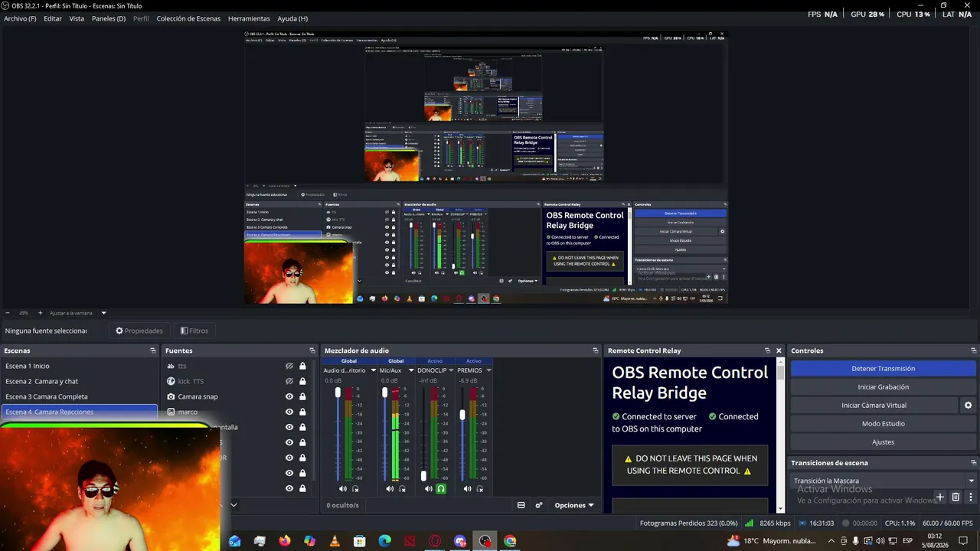980x551 pixels.
Task: Start the virtual camera with Iniciar Cámara Virtual
Action: pyautogui.click(x=874, y=406)
